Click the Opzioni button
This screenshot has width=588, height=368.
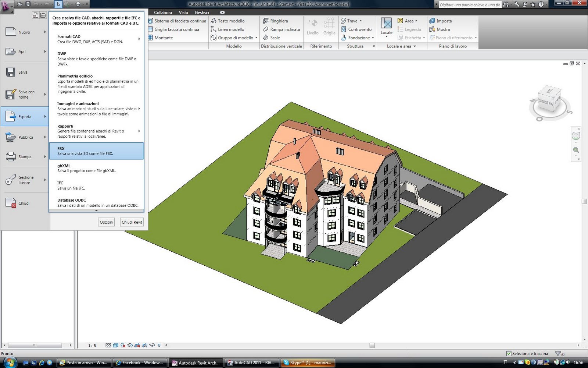pos(106,222)
